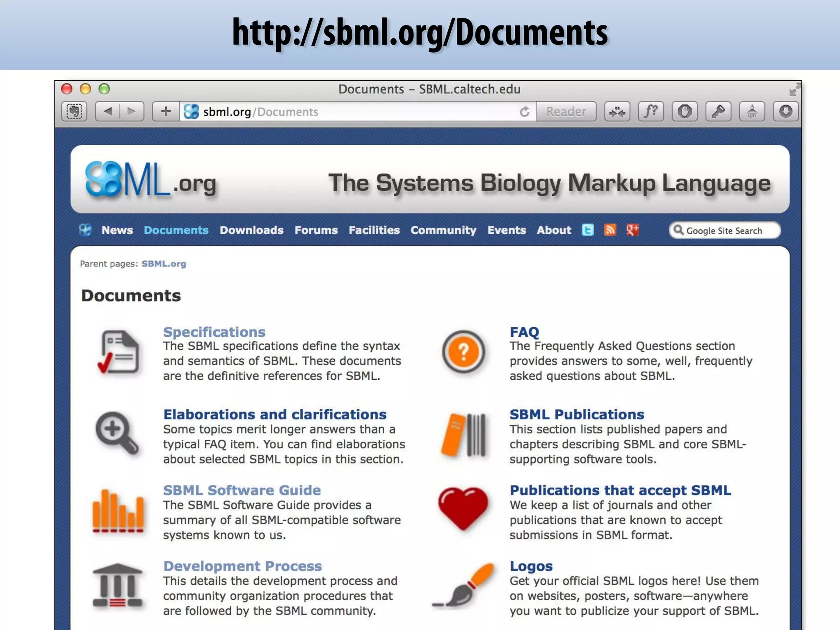Open the Specifications link
Screen dimensions: 840x630
coord(214,332)
